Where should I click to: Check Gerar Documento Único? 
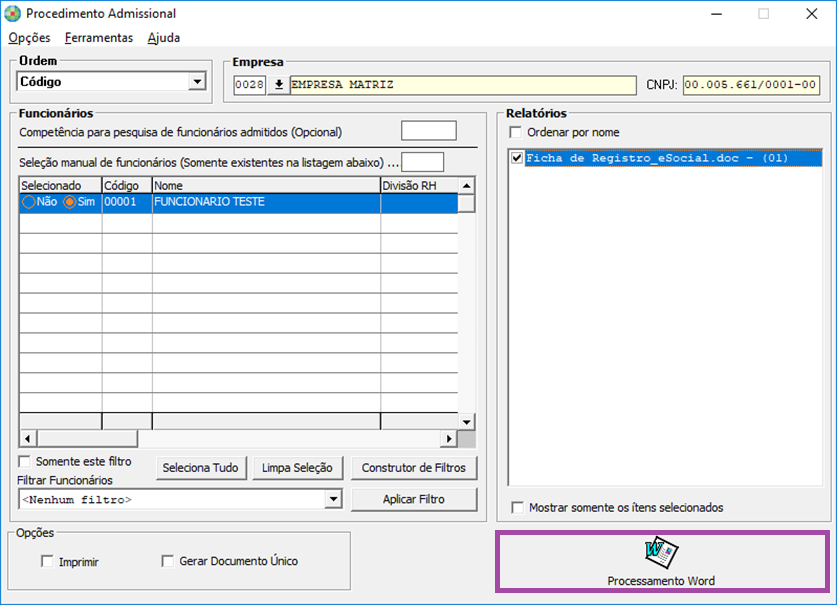point(168,561)
